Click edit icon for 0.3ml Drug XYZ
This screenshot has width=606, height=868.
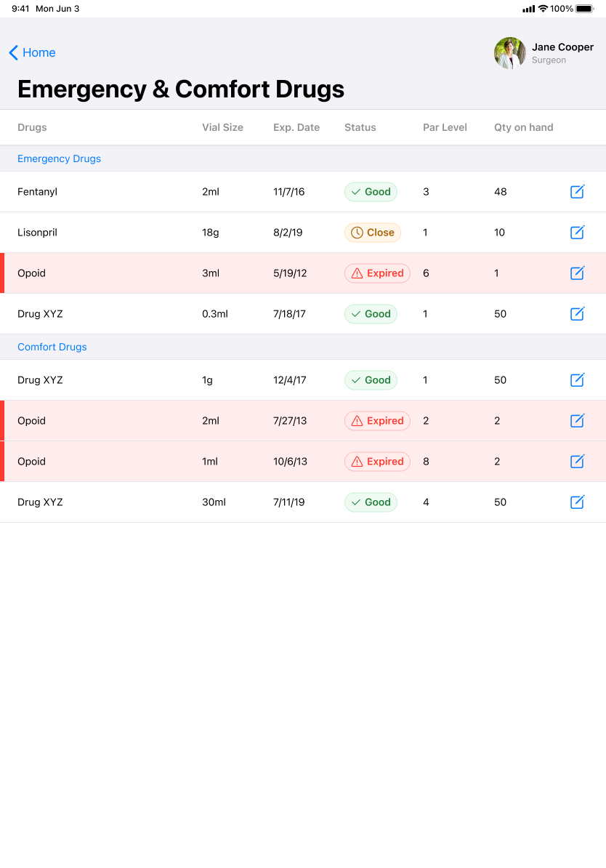coord(577,314)
